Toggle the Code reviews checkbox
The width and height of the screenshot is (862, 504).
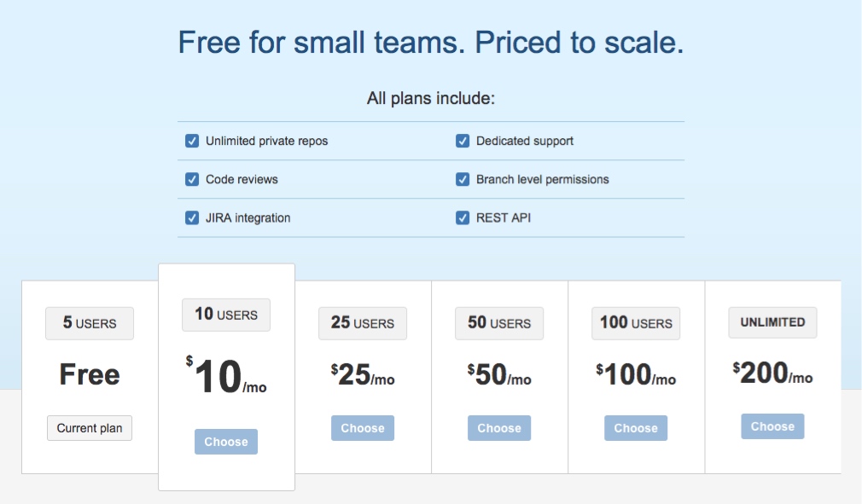(x=192, y=180)
